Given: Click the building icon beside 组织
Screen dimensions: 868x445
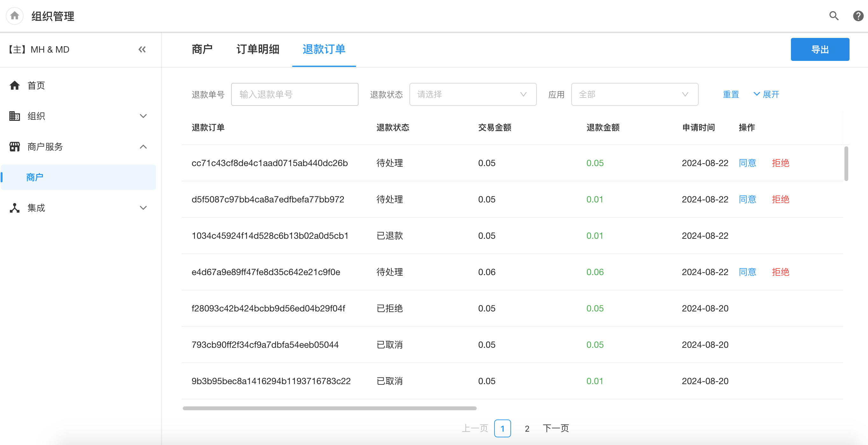Looking at the screenshot, I should coord(15,116).
